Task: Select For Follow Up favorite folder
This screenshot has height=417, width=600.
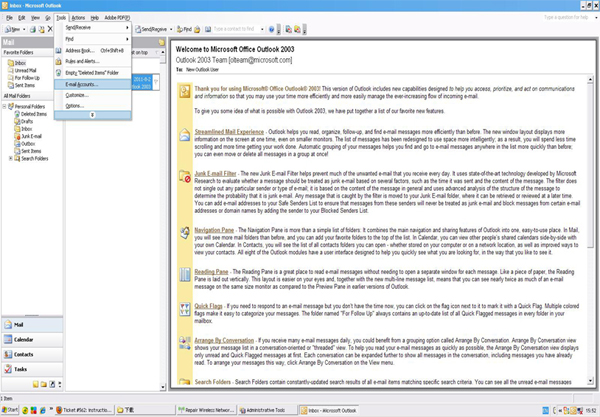Action: coord(24,78)
